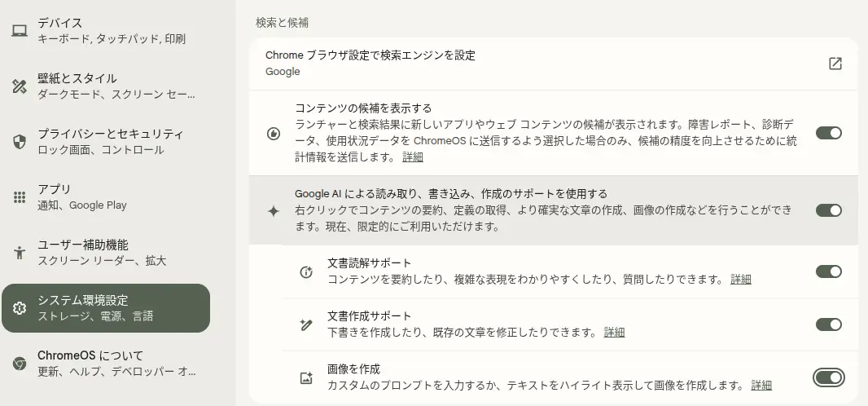
Task: Click the コンテンツの候補を表示する title text
Action: [363, 108]
